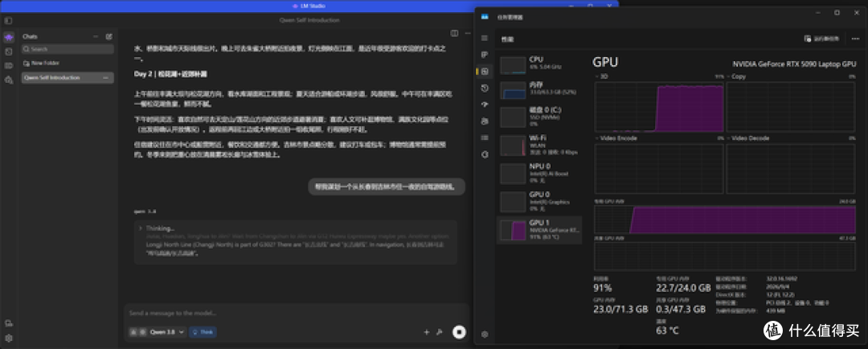Select the memory item showing 33.0/63.3 GB

click(x=539, y=90)
